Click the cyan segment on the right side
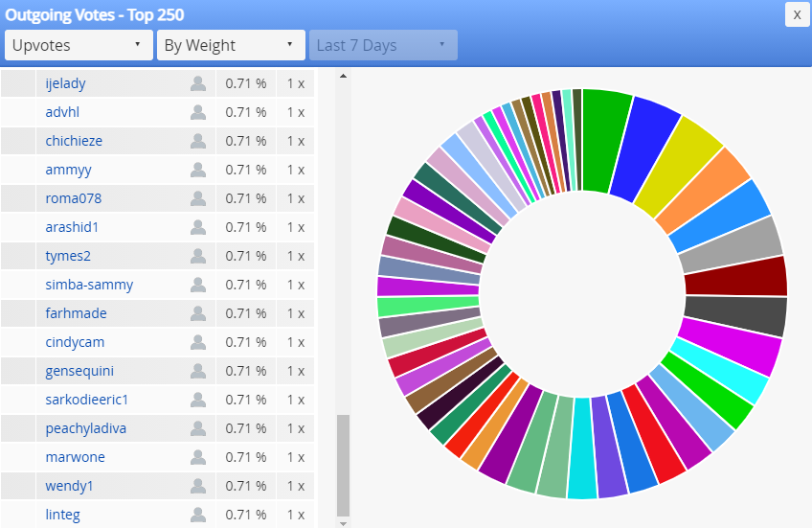812x528 pixels. click(720, 370)
